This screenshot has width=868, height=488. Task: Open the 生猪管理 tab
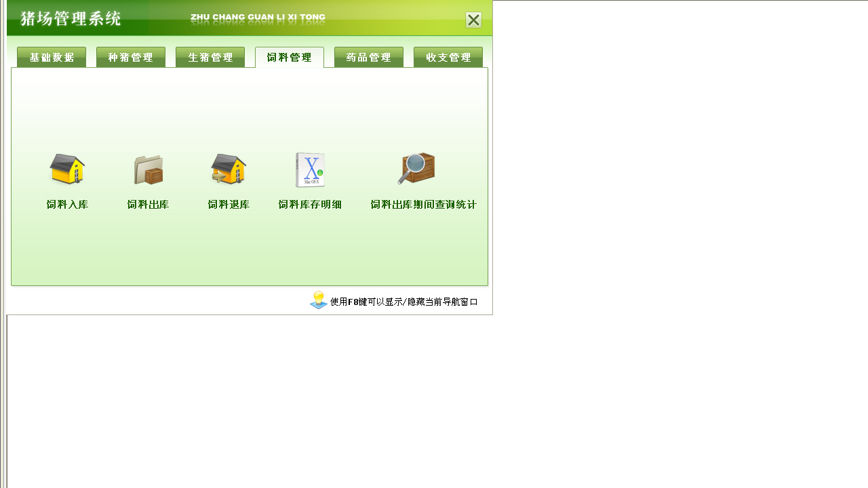(x=210, y=57)
